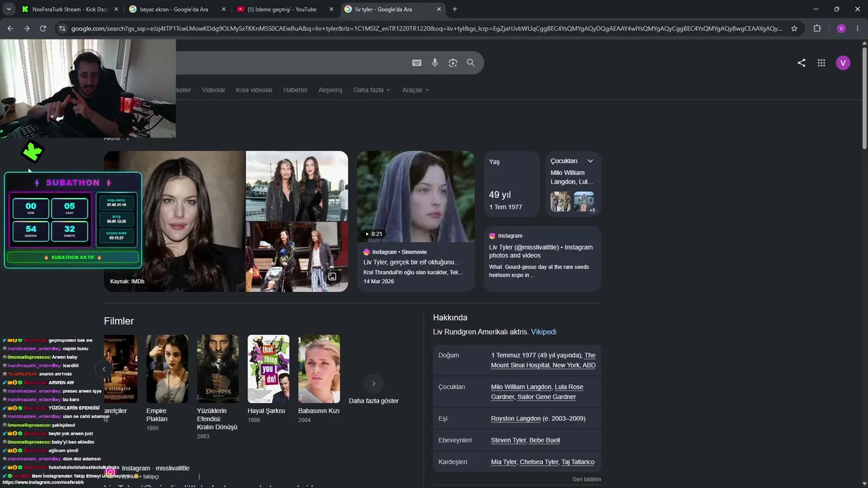The image size is (868, 488).
Task: Click the address bar URL field
Action: coord(426,28)
